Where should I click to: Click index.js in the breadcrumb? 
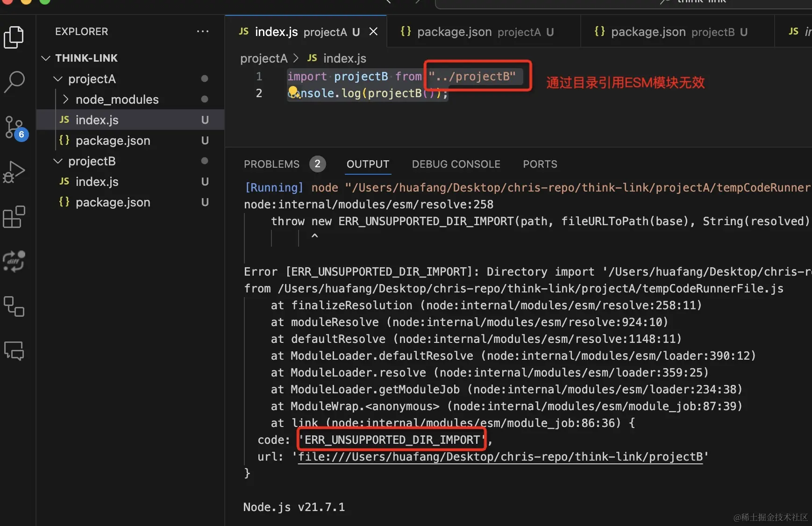[345, 58]
